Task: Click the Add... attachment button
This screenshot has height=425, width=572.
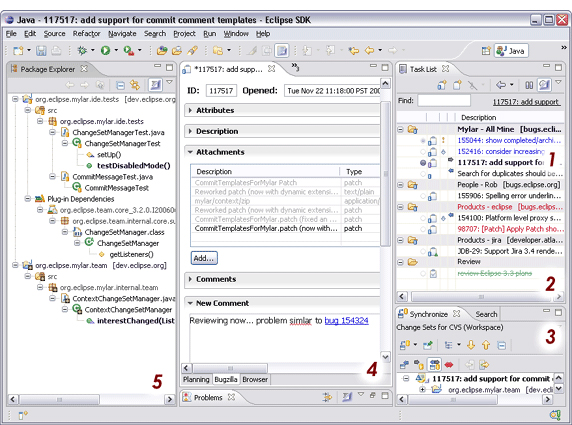Action: [204, 258]
